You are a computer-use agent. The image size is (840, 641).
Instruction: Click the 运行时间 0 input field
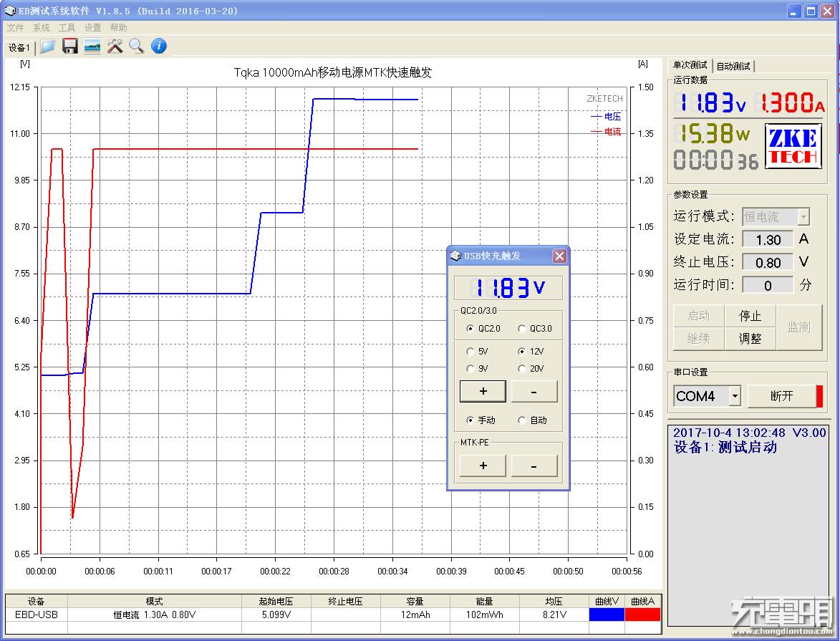[768, 286]
